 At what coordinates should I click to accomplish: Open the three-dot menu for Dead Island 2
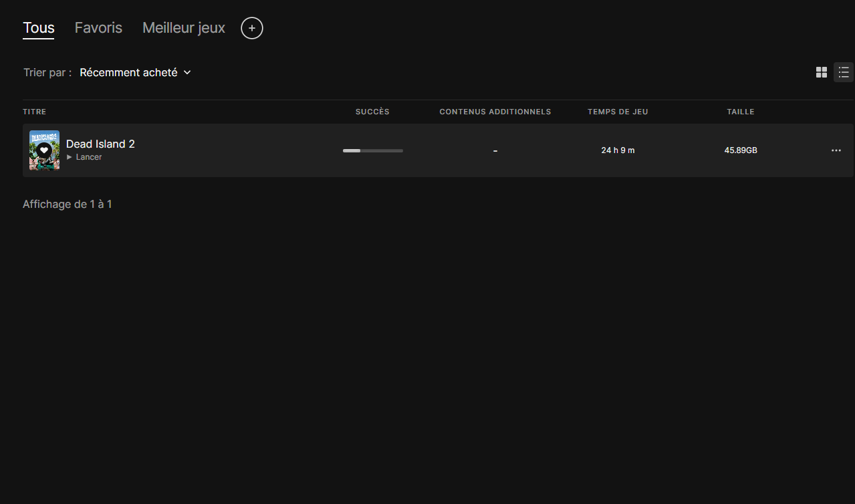pos(836,150)
